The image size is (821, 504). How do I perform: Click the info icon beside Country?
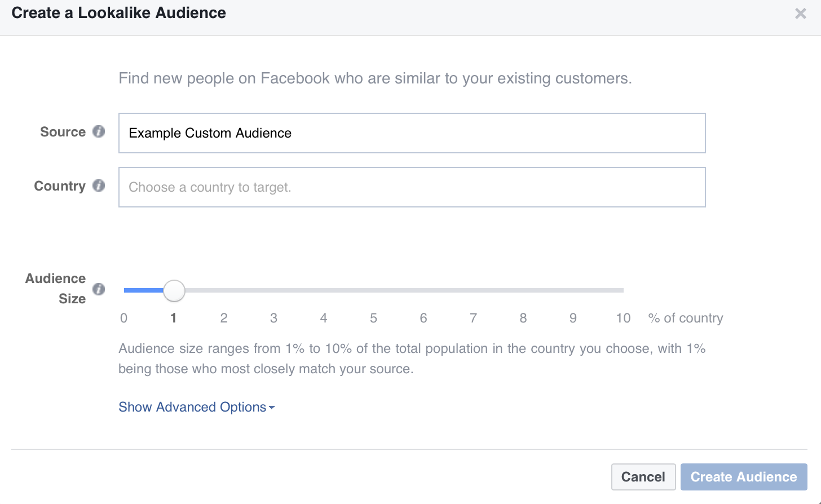[x=99, y=185]
